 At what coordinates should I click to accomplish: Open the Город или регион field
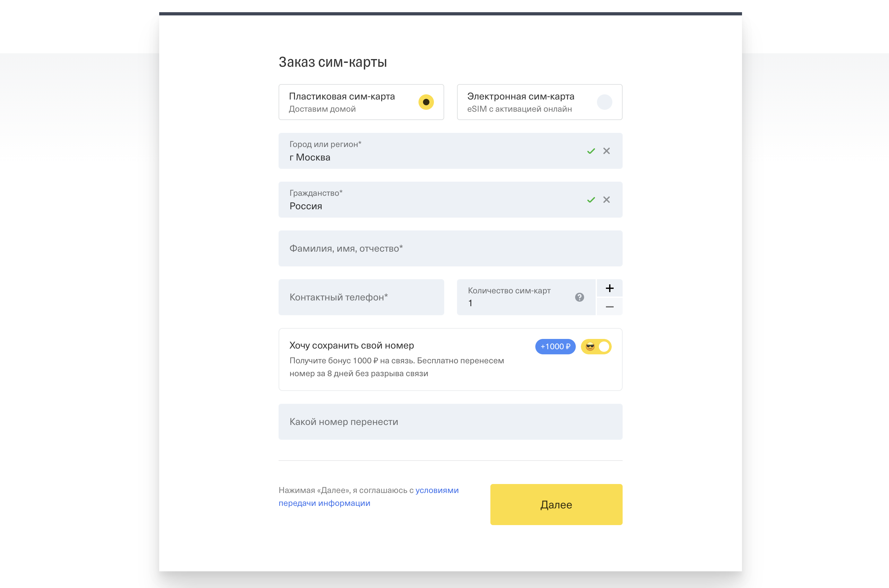click(431, 151)
